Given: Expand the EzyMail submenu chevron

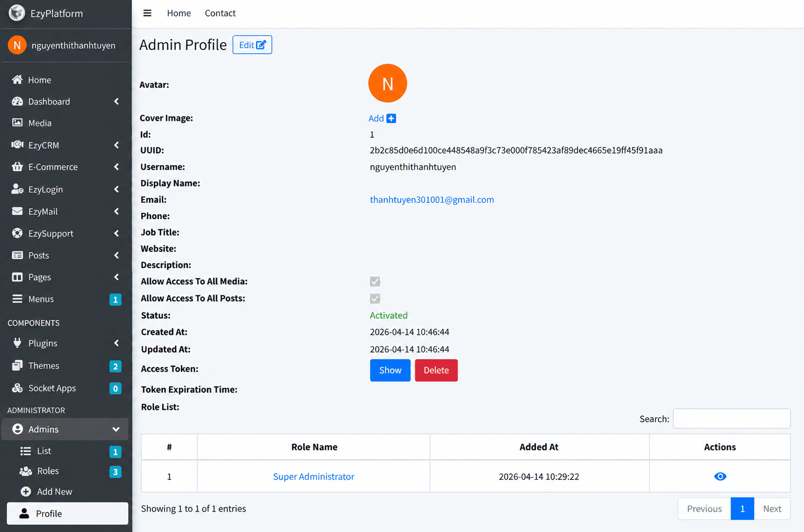Looking at the screenshot, I should (116, 211).
